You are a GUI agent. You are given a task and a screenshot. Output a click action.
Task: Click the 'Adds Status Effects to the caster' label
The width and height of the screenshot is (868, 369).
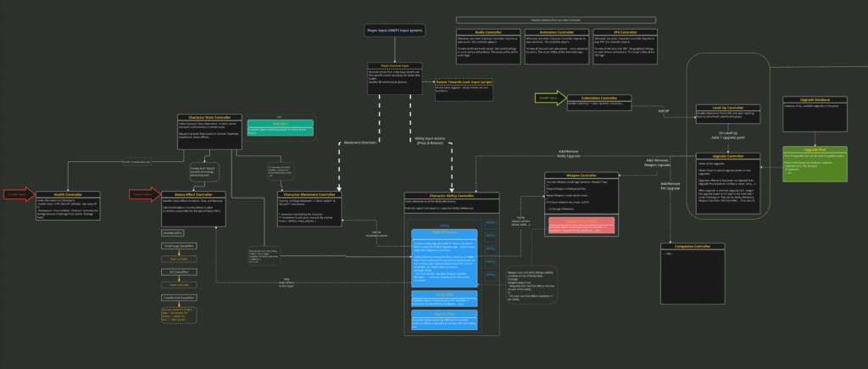[287, 282]
